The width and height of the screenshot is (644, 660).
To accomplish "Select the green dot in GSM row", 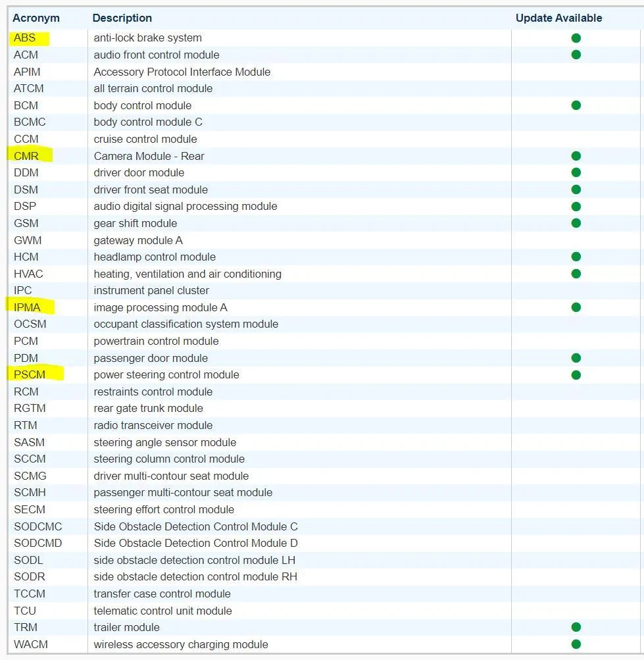I will [x=576, y=223].
